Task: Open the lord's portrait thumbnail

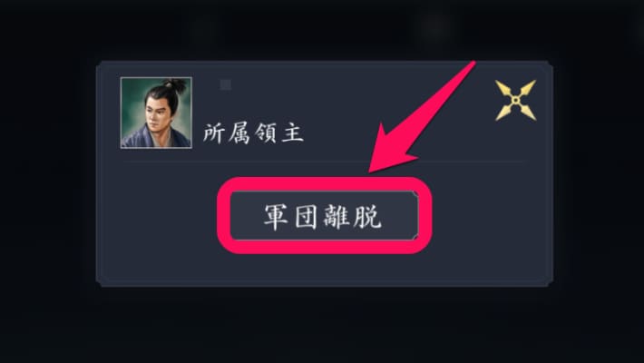Action: point(156,113)
